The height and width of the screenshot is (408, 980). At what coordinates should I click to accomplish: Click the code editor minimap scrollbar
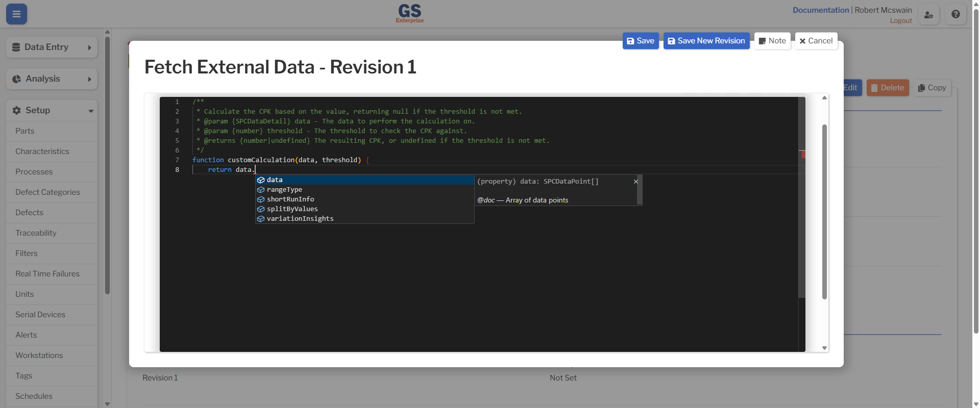802,197
